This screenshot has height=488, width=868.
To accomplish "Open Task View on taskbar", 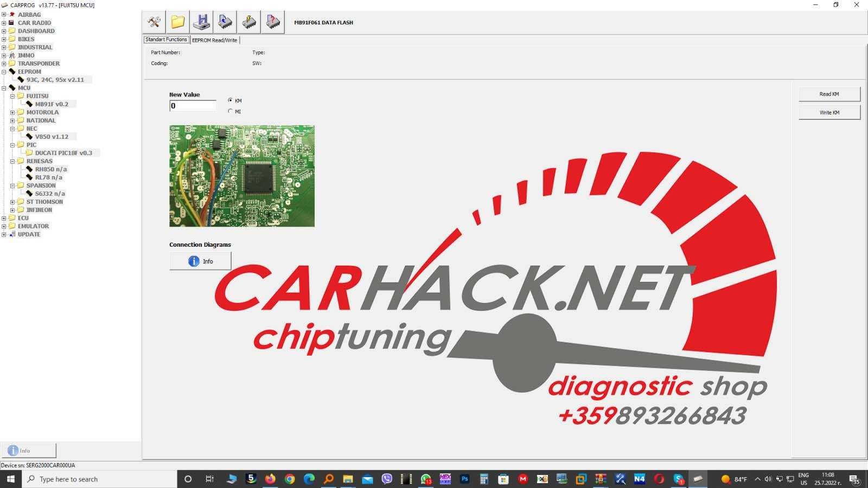I will click(209, 479).
